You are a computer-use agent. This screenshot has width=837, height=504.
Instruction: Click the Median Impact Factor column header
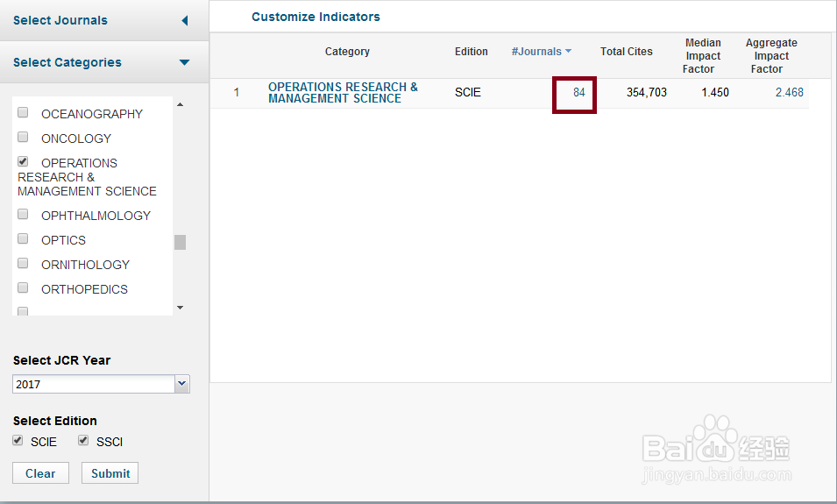coord(702,55)
